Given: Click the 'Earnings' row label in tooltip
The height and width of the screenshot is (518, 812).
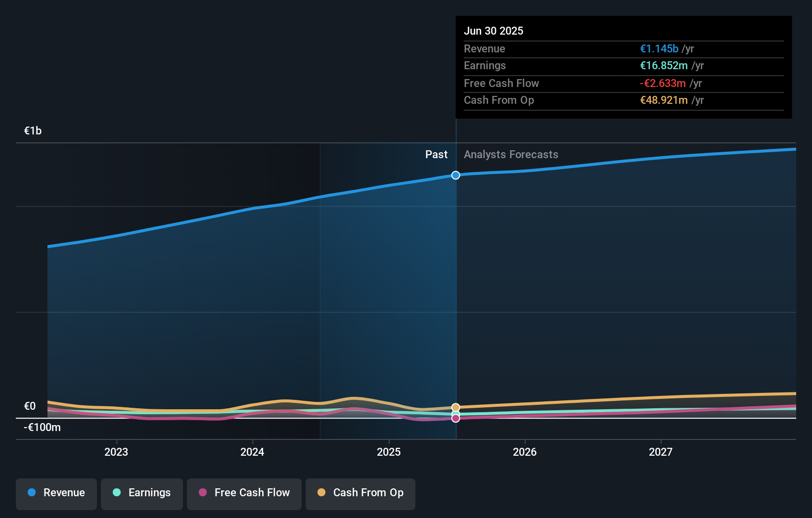Looking at the screenshot, I should pyautogui.click(x=485, y=65).
